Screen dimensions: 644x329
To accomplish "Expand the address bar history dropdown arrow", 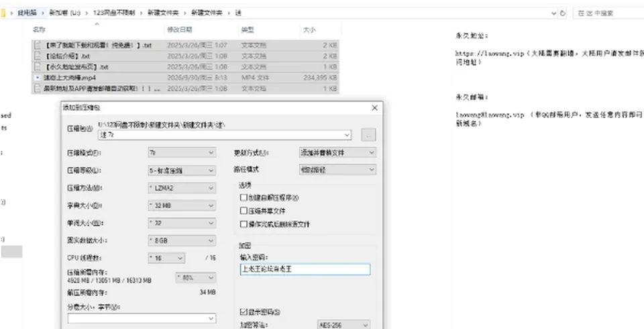I will pyautogui.click(x=553, y=13).
